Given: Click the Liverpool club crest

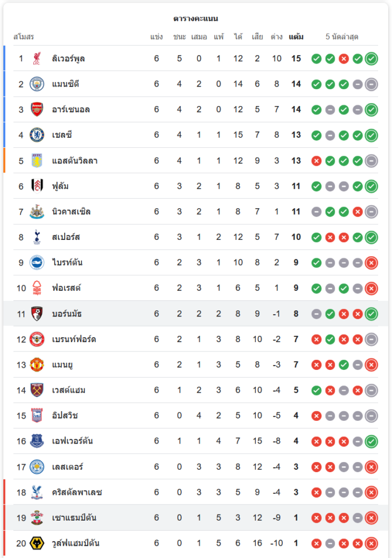Looking at the screenshot, I should pyautogui.click(x=37, y=59).
